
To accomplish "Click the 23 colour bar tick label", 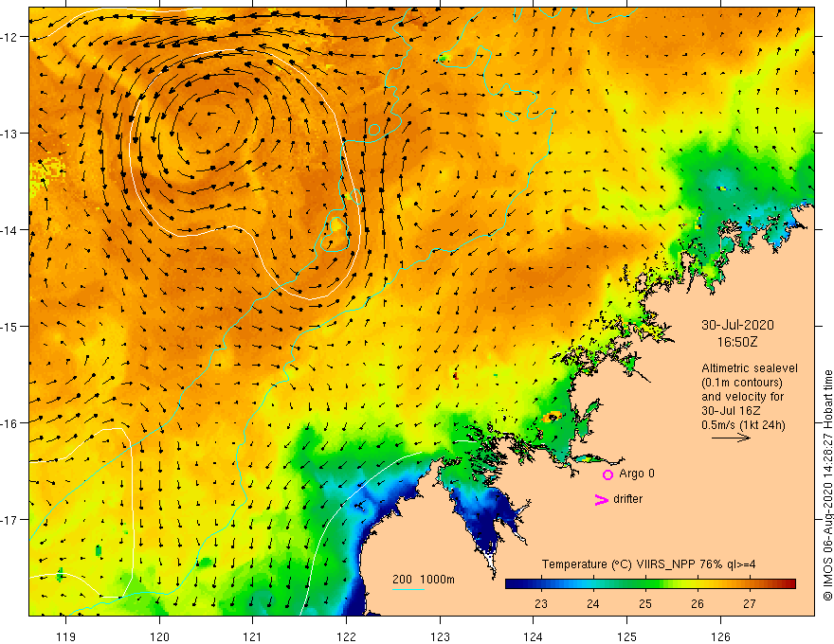I will [541, 604].
